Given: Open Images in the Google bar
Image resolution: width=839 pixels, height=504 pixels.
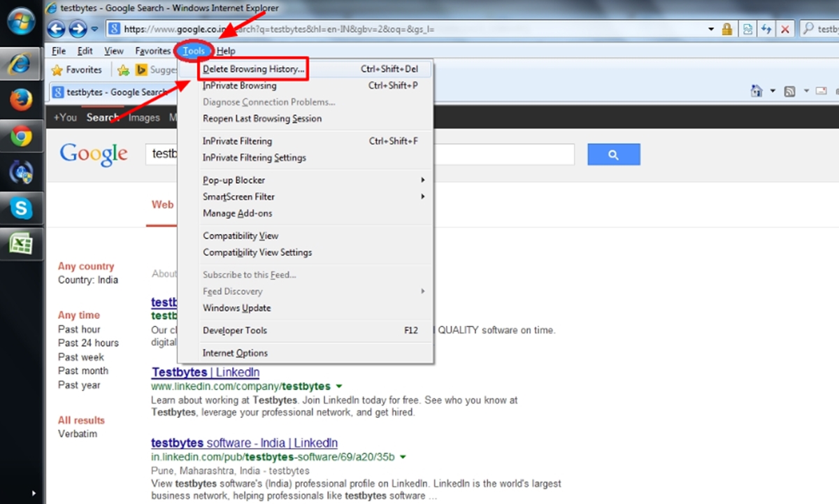Looking at the screenshot, I should (144, 117).
